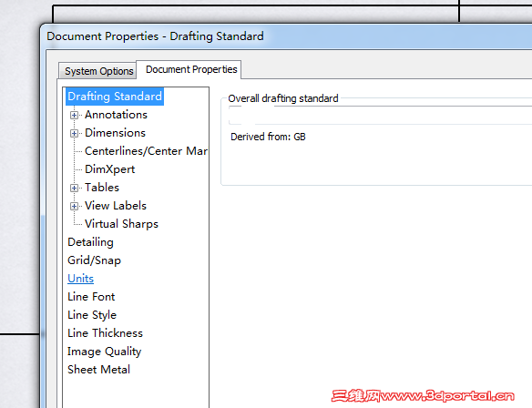
Task: Open the Line Style settings
Action: [x=92, y=315]
